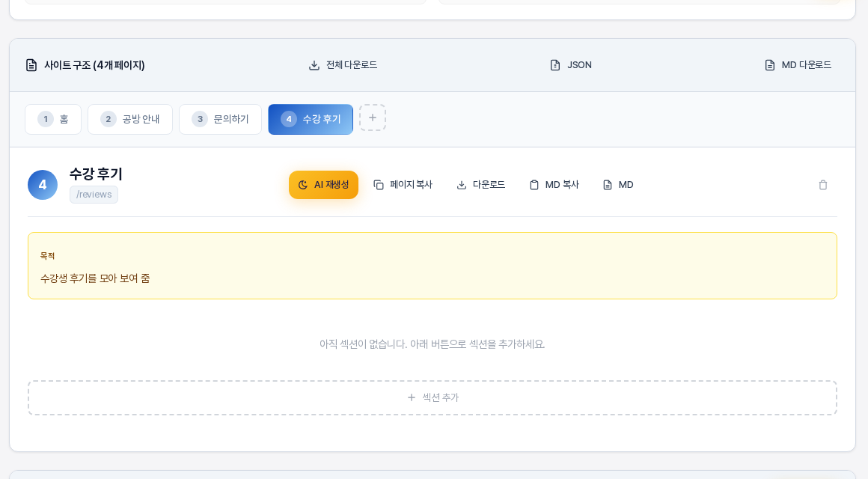This screenshot has height=479, width=868.
Task: Click the trash icon to delete 수강 후기 page
Action: pos(822,185)
